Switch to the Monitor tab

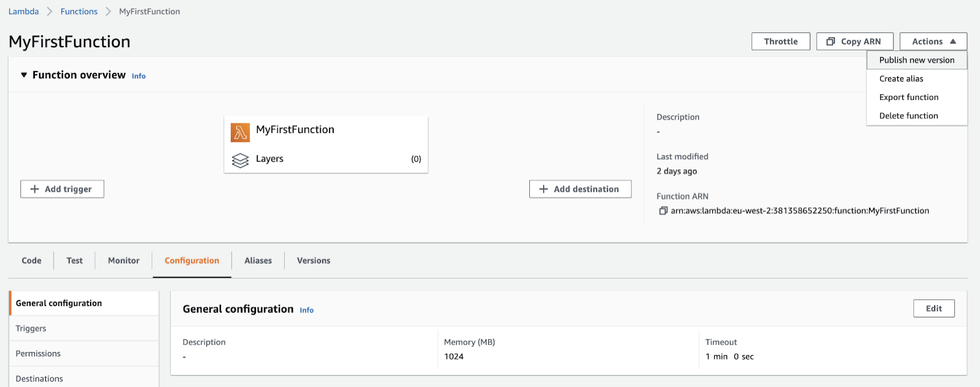[x=124, y=261]
